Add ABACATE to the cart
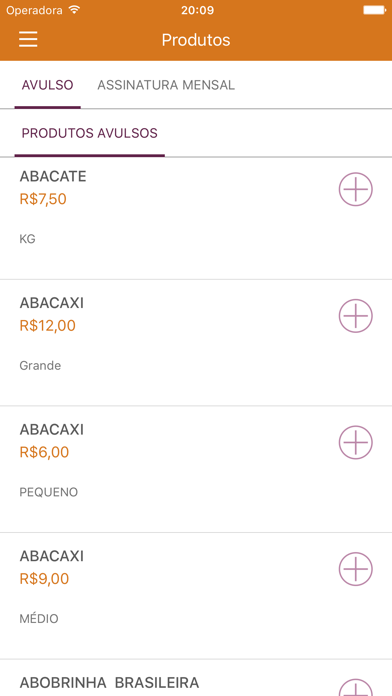Image resolution: width=392 pixels, height=696 pixels. [356, 190]
